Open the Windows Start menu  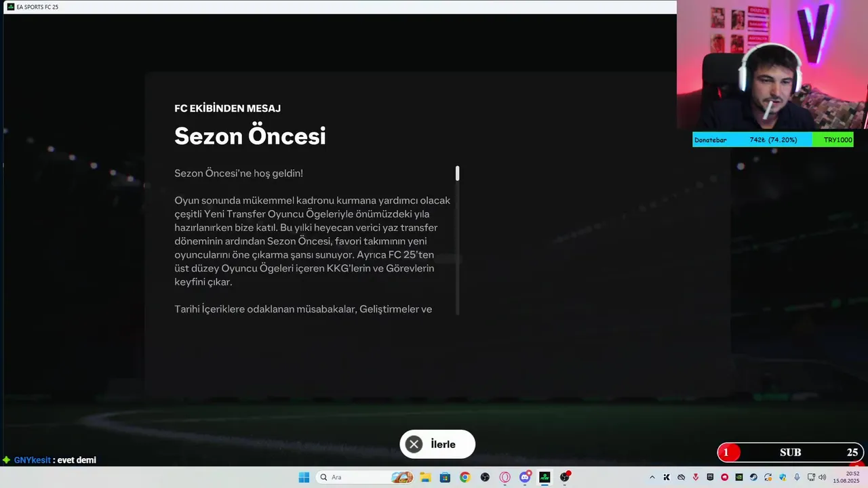pos(304,477)
